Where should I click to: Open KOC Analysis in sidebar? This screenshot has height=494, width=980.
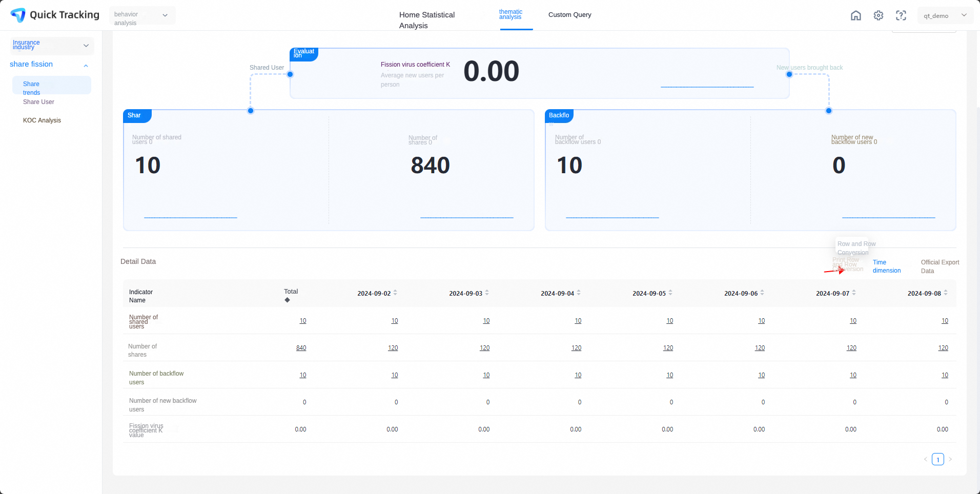(x=42, y=120)
